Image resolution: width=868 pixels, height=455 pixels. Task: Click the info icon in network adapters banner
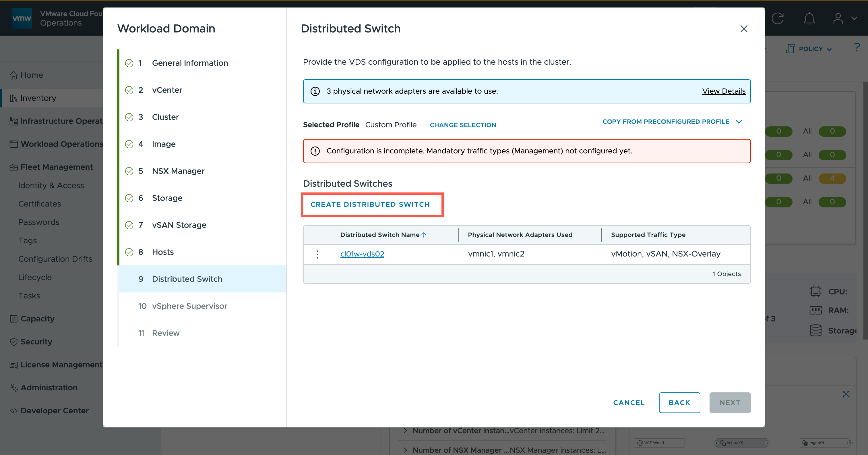coord(315,91)
